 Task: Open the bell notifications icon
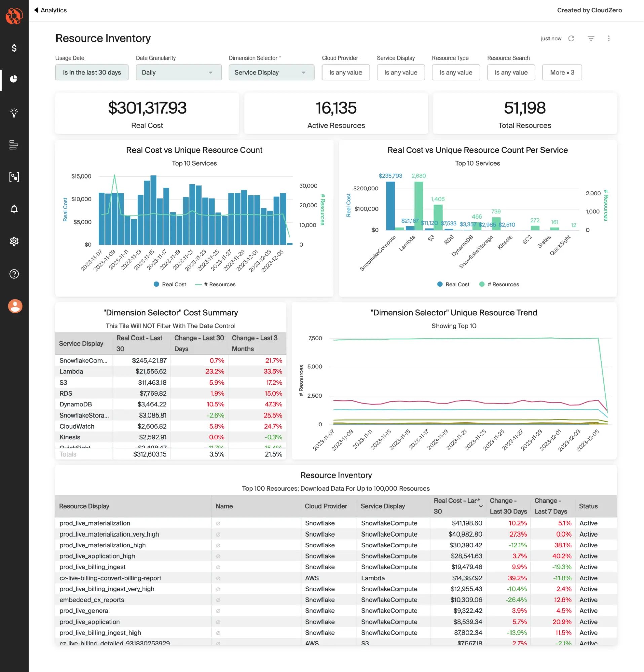14,209
